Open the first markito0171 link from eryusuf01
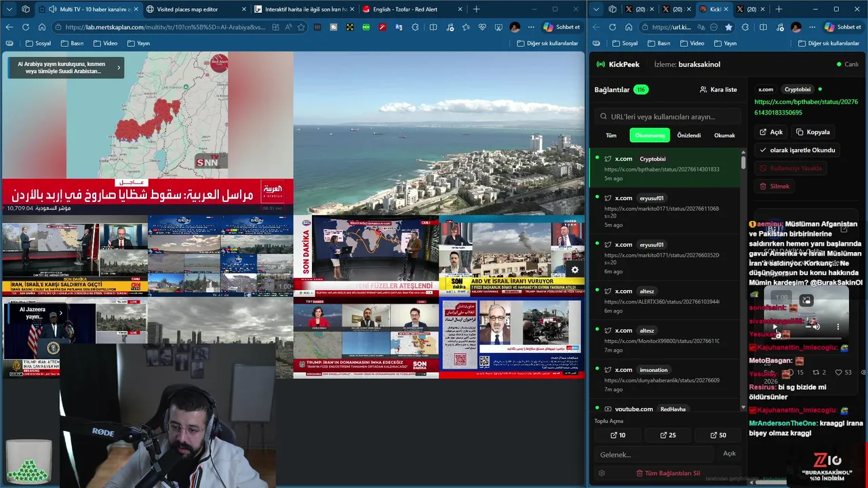 [x=665, y=211]
